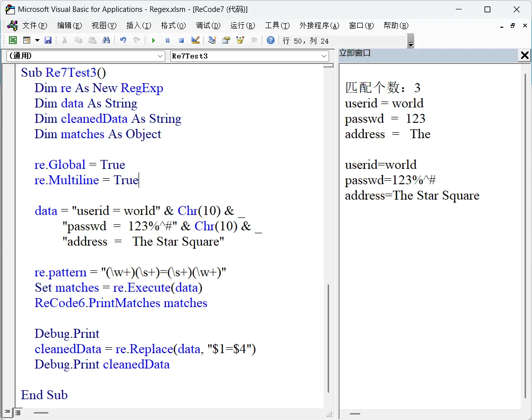Open VBA Help question mark icon
Viewport: 532px width, 420px height.
coord(270,41)
